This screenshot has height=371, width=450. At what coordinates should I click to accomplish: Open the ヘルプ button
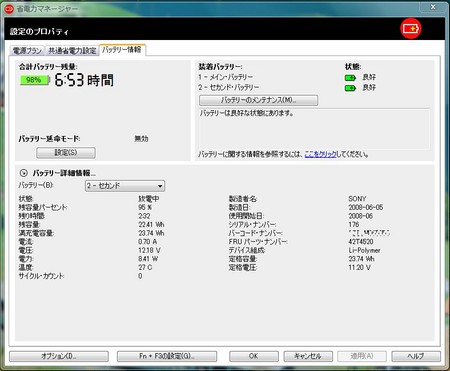pyautogui.click(x=416, y=356)
